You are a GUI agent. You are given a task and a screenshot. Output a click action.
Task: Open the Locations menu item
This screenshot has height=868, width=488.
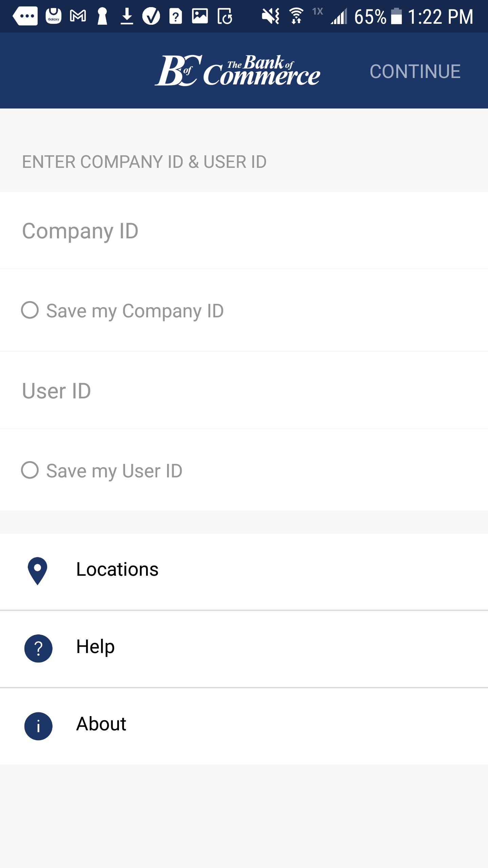point(117,569)
